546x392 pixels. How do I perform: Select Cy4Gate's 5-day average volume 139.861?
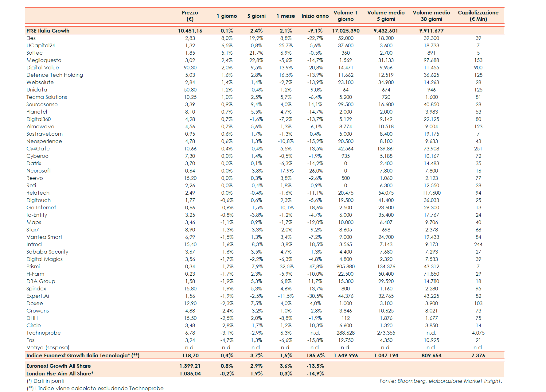click(x=386, y=149)
